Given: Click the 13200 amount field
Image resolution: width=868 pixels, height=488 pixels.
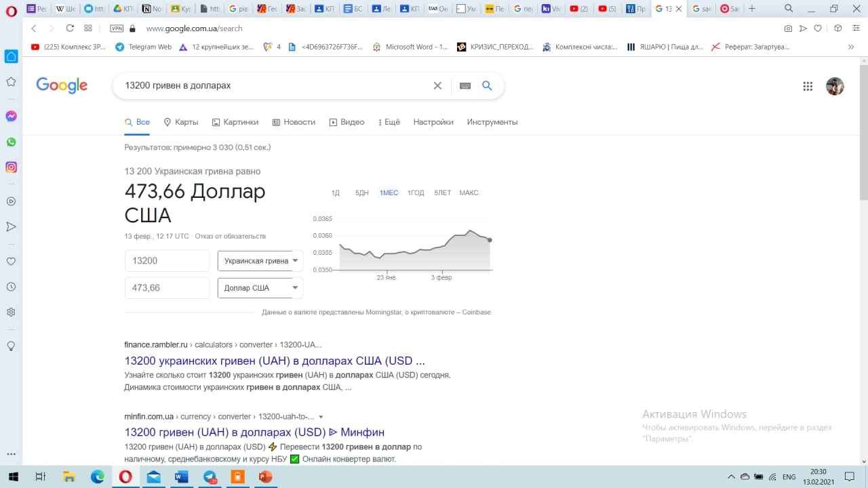Looking at the screenshot, I should click(167, 261).
